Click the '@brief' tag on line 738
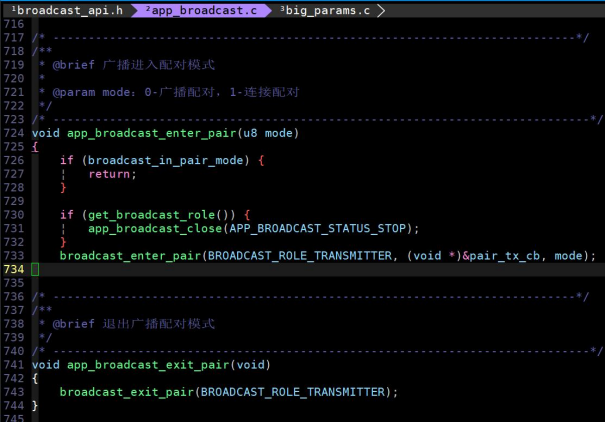The image size is (605, 422). click(x=73, y=324)
